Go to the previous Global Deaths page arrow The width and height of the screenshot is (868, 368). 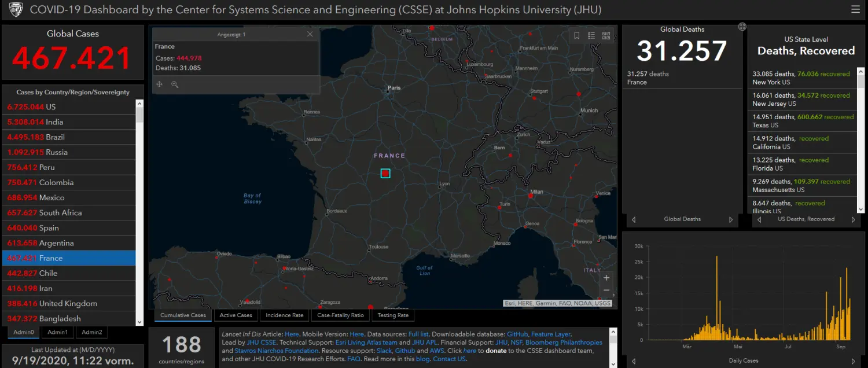[x=634, y=220]
